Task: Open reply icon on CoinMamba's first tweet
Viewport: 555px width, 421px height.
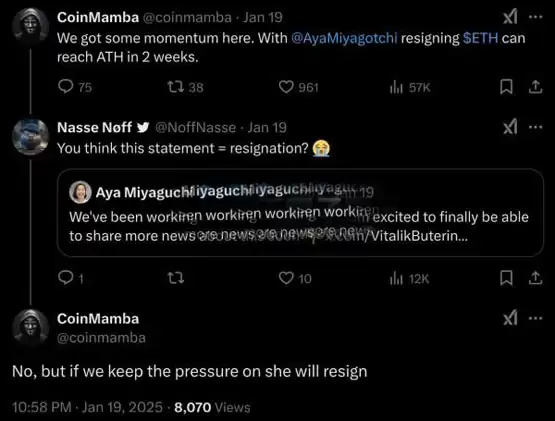Action: 65,86
